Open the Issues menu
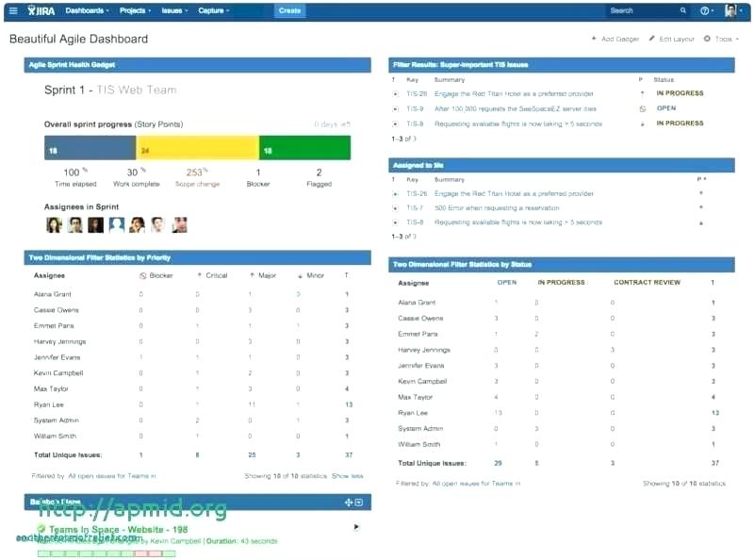Image resolution: width=754 pixels, height=560 pixels. (174, 10)
